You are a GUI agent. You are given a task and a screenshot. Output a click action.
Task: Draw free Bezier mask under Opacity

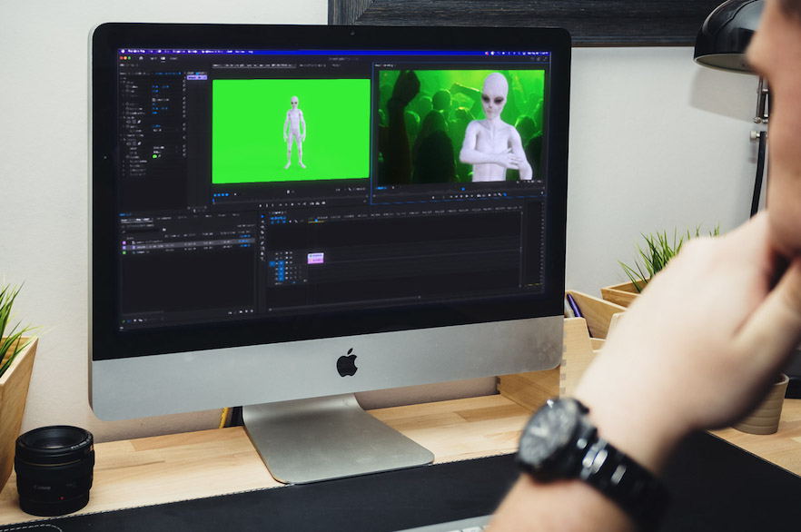(x=140, y=122)
